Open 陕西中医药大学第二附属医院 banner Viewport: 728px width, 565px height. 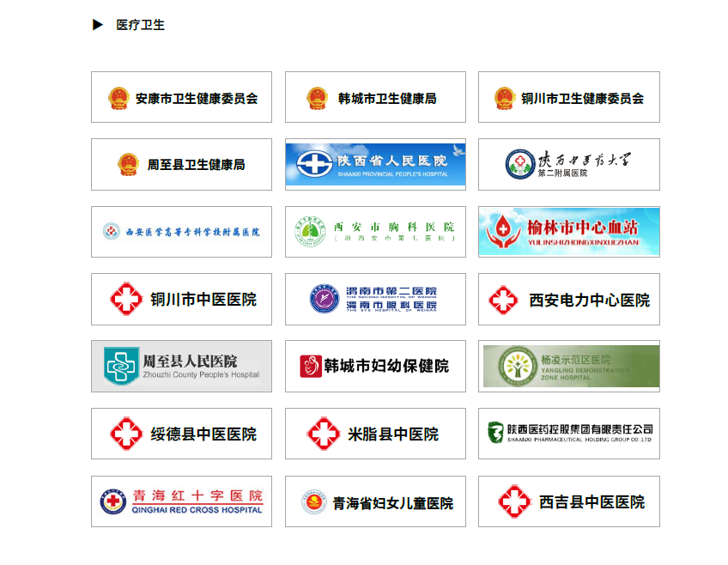(568, 164)
